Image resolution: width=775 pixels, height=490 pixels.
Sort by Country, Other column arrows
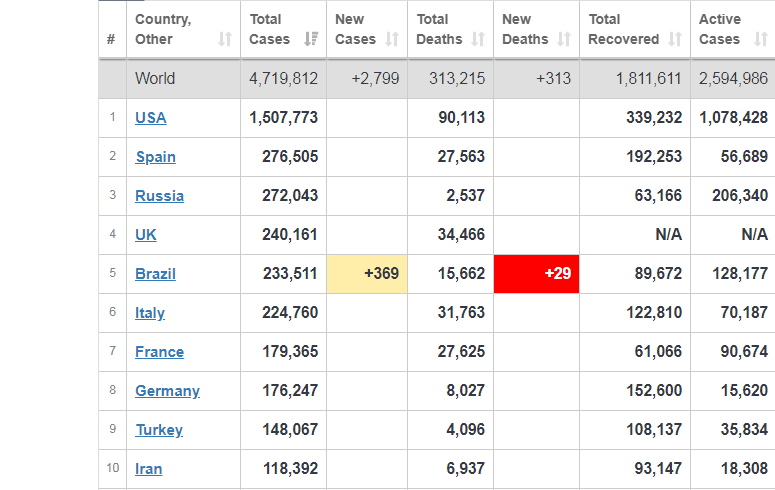[225, 39]
